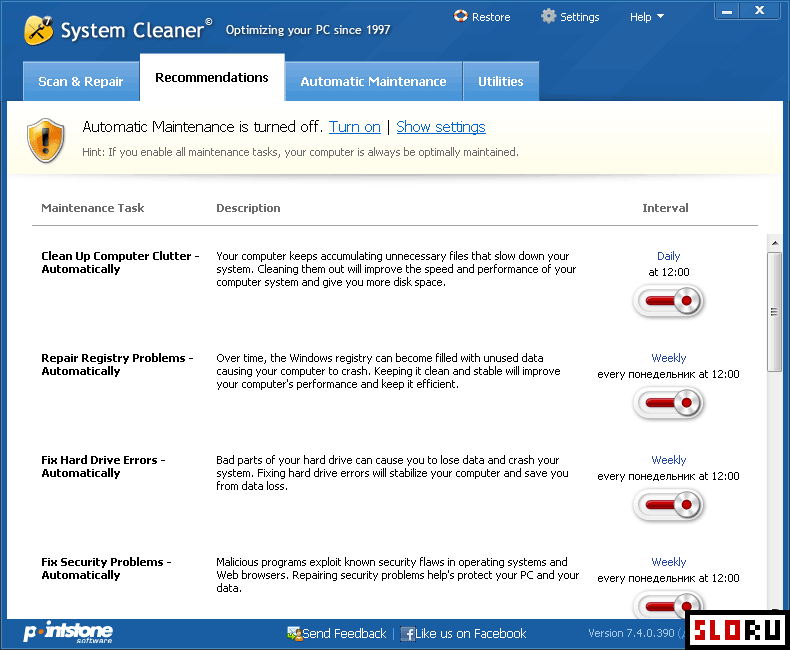790x650 pixels.
Task: Click the System Cleaner logo icon
Action: (x=38, y=30)
